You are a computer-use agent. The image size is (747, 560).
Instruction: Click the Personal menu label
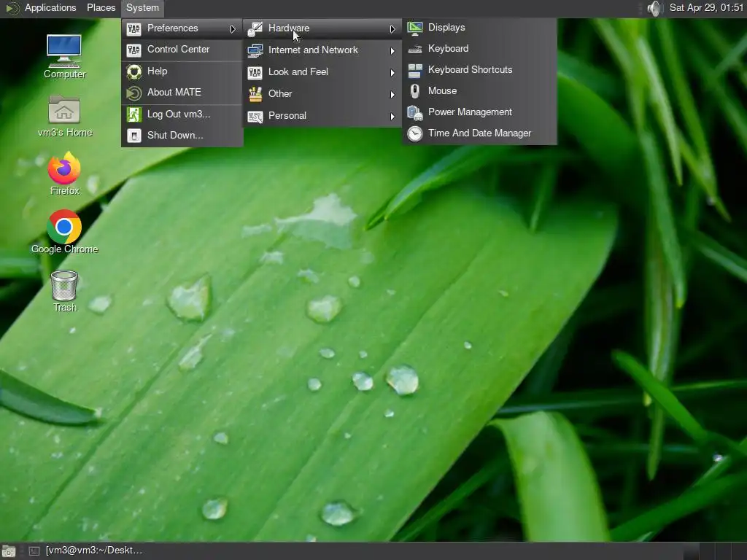click(287, 116)
